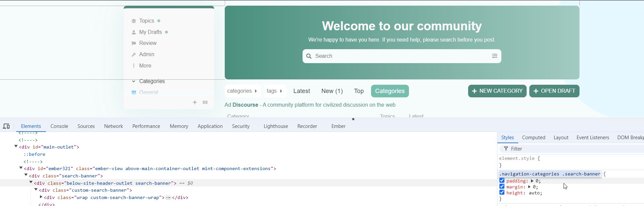
Task: Collapse the Categories sidebar section
Action: coord(134,81)
